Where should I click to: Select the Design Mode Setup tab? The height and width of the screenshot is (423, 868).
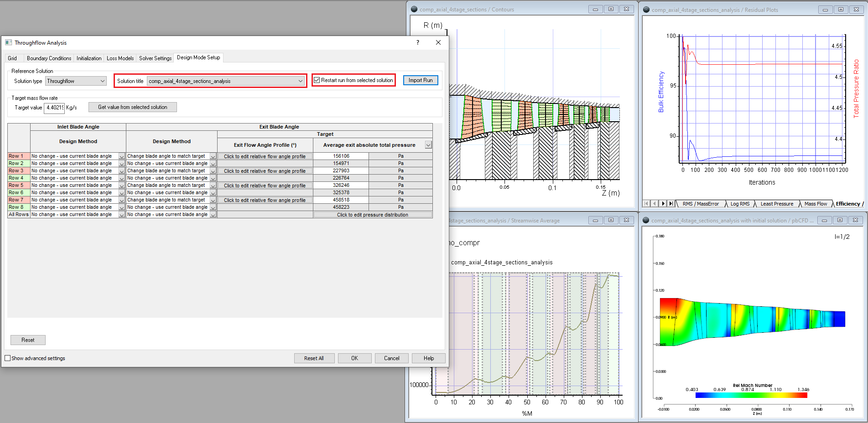[x=198, y=57]
